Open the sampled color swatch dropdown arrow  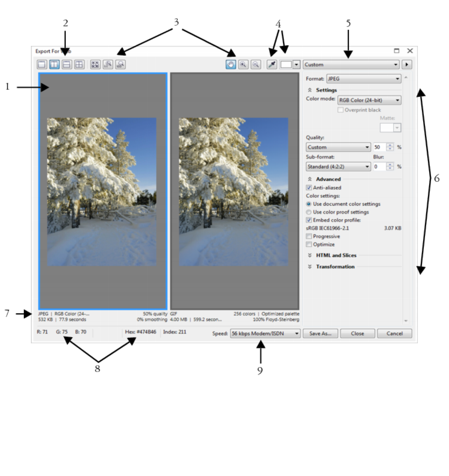tap(297, 65)
